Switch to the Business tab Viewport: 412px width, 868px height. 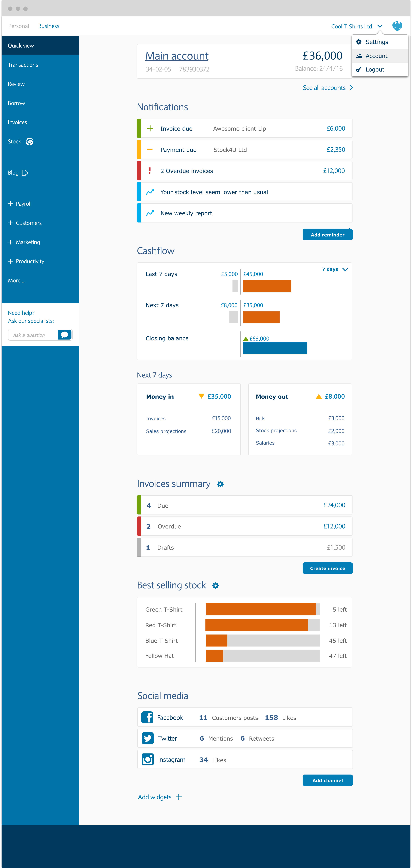coord(49,26)
